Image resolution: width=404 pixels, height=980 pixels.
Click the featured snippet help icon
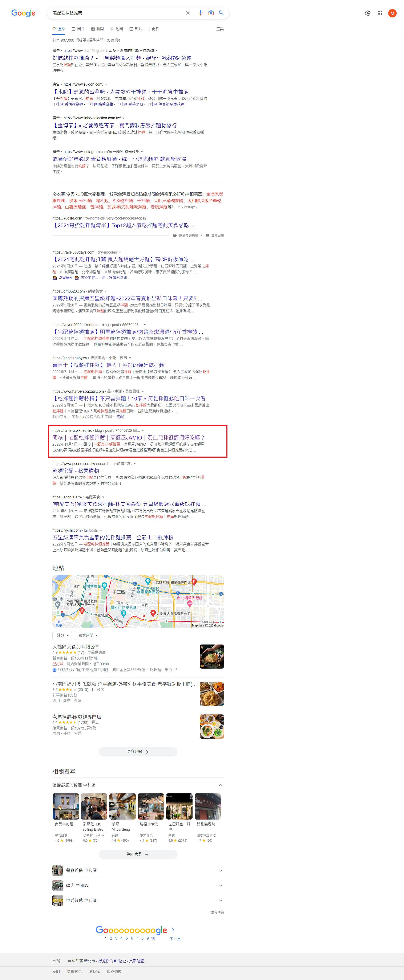tap(175, 236)
